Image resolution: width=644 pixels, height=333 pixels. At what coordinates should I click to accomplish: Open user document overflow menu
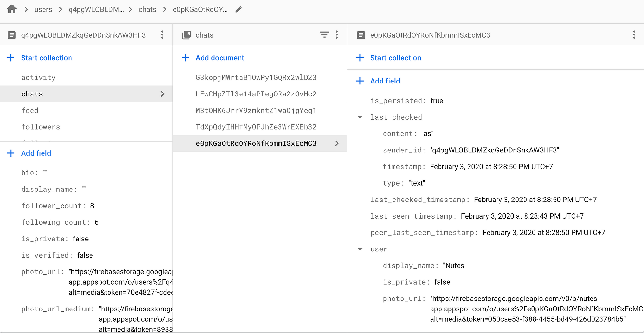(x=162, y=35)
